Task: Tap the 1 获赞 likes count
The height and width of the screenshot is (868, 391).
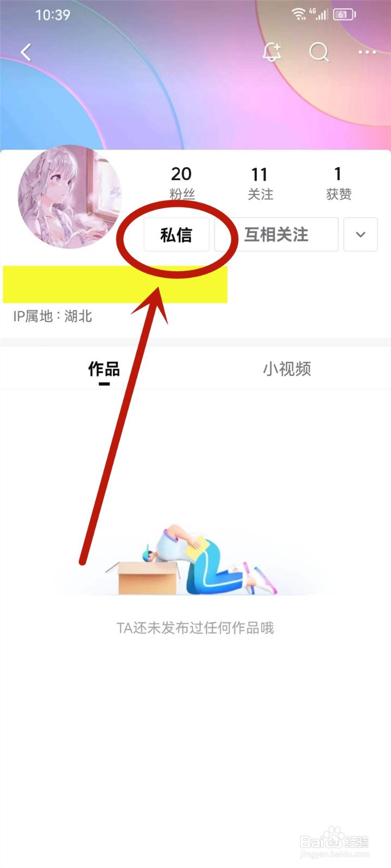Action: [338, 183]
